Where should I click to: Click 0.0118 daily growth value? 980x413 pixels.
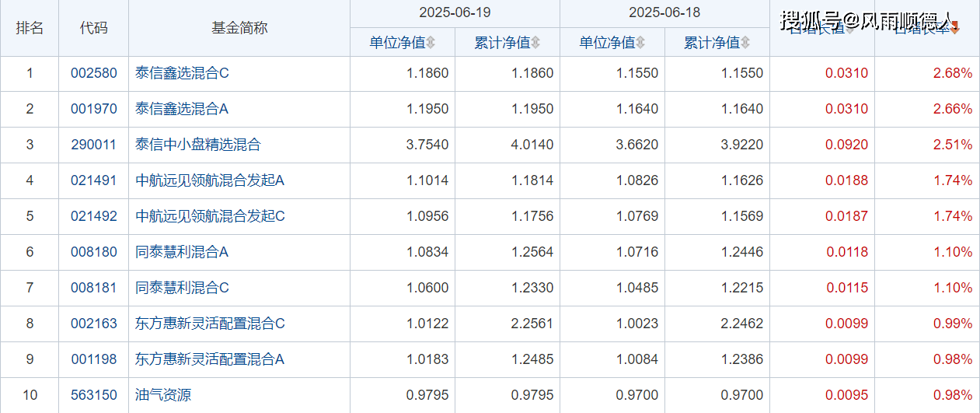coord(847,252)
